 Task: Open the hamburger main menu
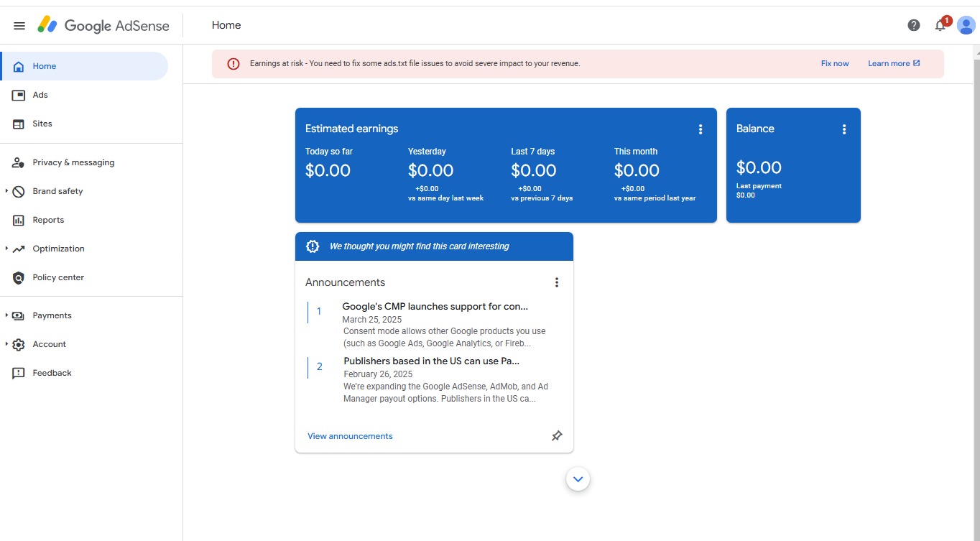pos(19,26)
